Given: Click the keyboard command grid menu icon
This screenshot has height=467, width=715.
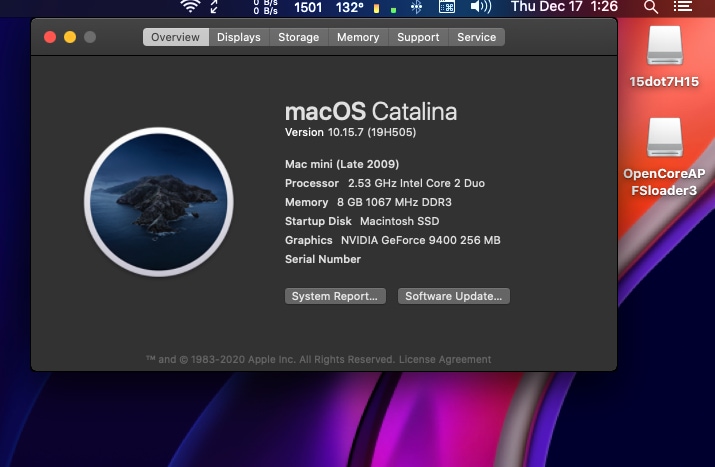Looking at the screenshot, I should (447, 7).
